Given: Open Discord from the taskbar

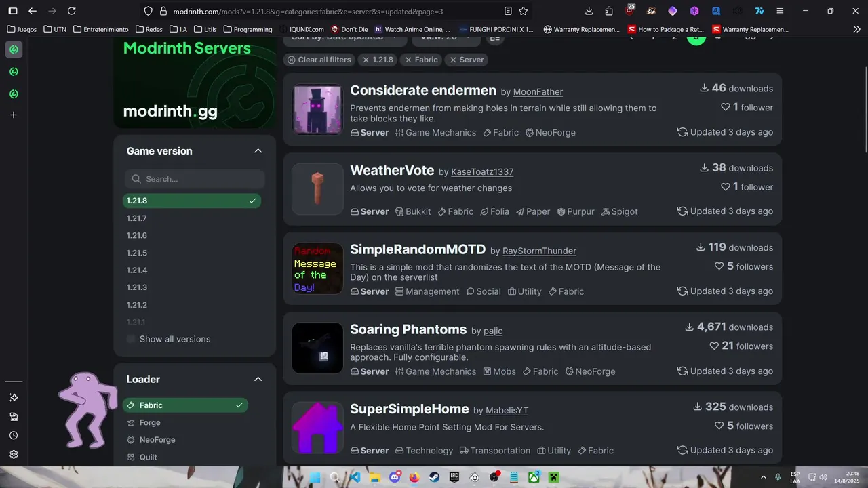Looking at the screenshot, I should [395, 477].
